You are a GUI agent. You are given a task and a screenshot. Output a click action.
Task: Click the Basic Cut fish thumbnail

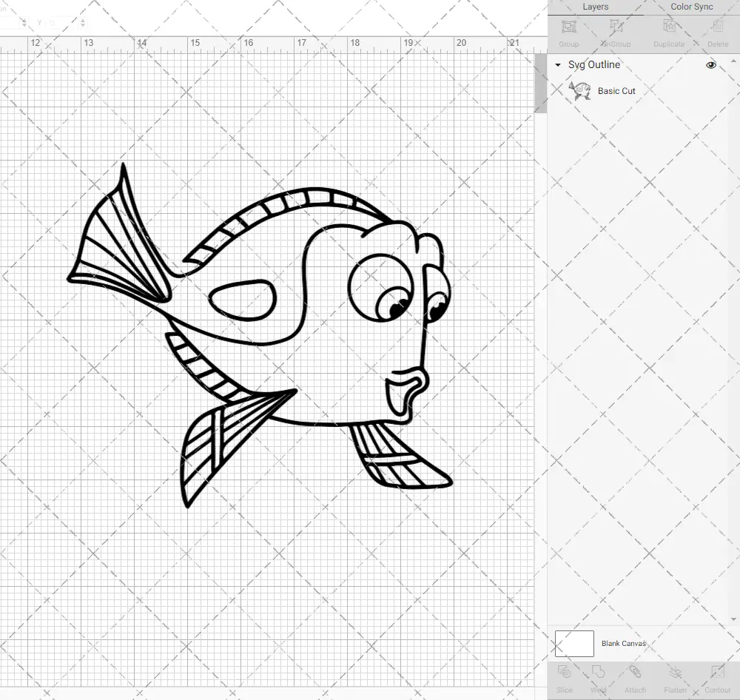579,90
